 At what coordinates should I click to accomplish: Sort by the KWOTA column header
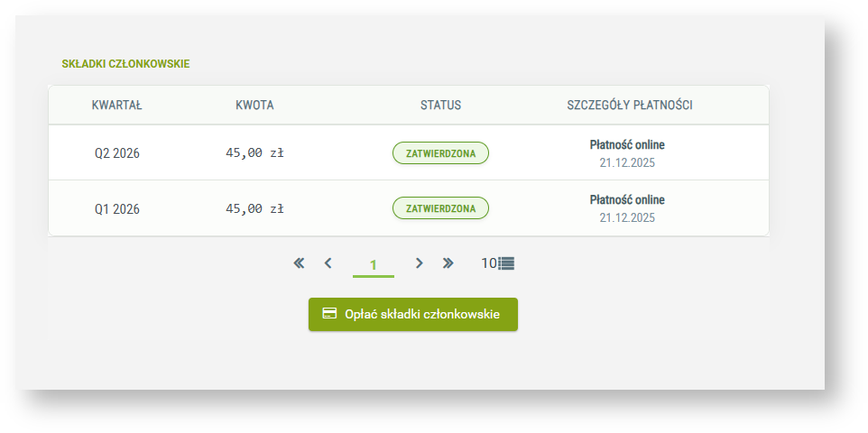pos(254,106)
